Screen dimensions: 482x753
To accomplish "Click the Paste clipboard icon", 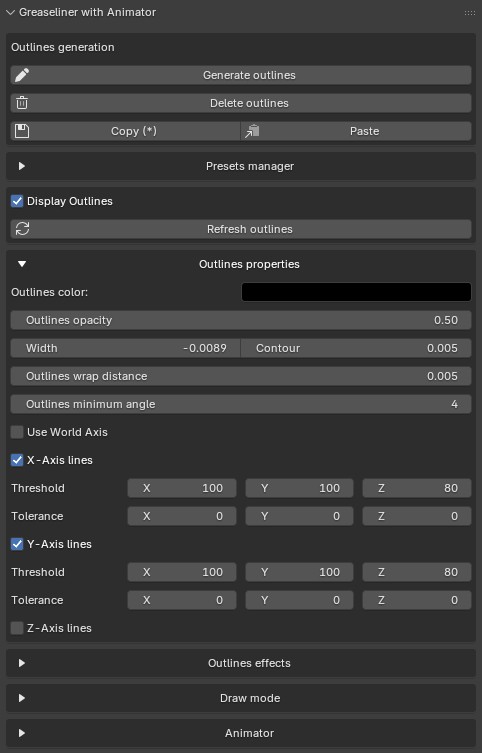I will click(252, 131).
